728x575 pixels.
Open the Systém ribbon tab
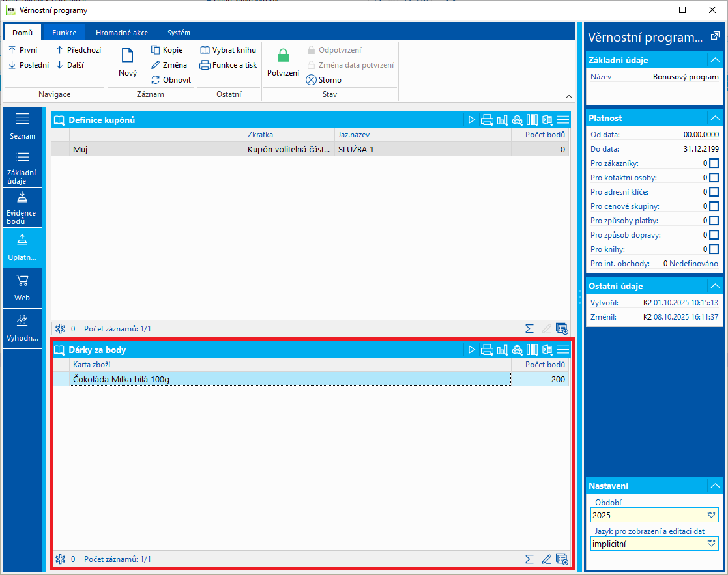[179, 33]
